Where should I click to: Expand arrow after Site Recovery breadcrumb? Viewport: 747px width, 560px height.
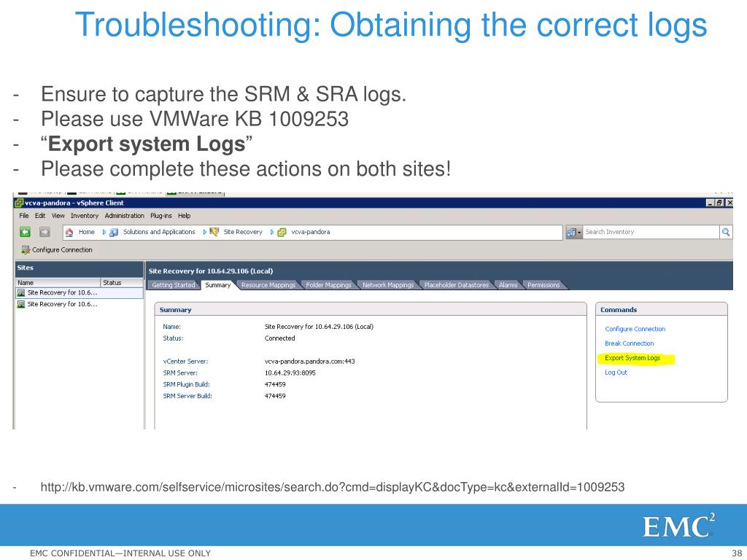272,232
